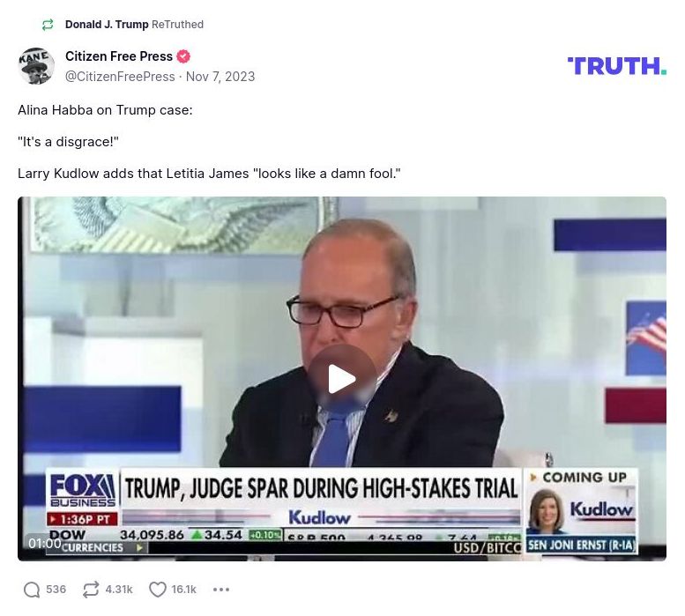685x616 pixels.
Task: Click the Larry Kudlow quote text line
Action: pos(209,174)
